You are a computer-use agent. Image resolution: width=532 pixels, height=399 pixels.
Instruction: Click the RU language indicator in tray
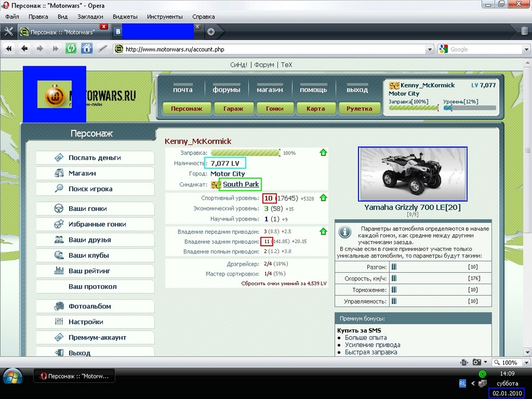[x=462, y=384]
